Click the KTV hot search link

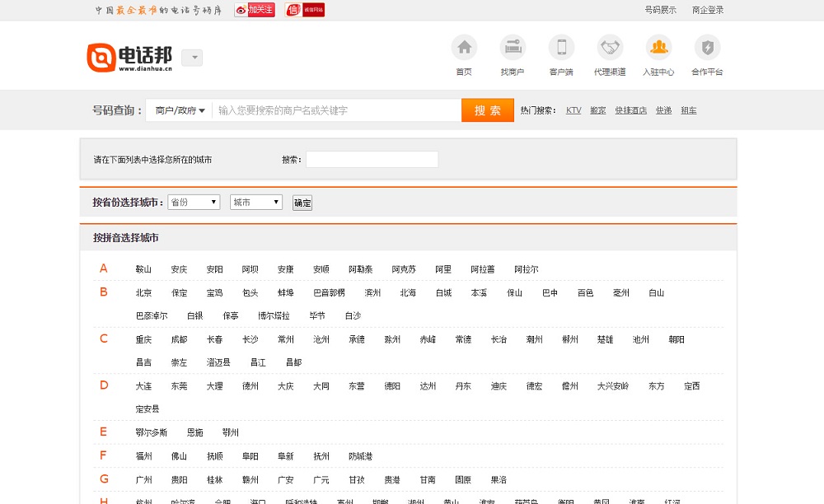574,110
